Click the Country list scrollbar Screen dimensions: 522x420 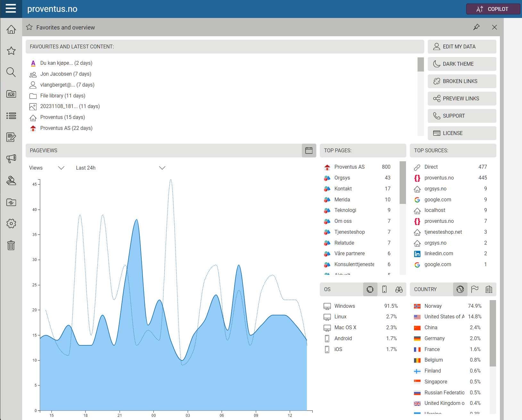point(493,333)
